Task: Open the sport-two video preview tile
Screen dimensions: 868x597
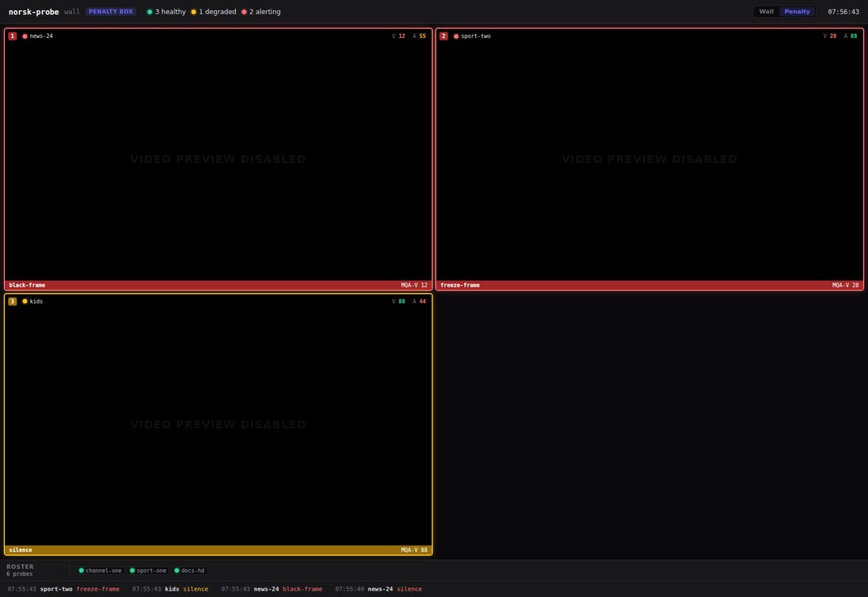Action: (649, 159)
